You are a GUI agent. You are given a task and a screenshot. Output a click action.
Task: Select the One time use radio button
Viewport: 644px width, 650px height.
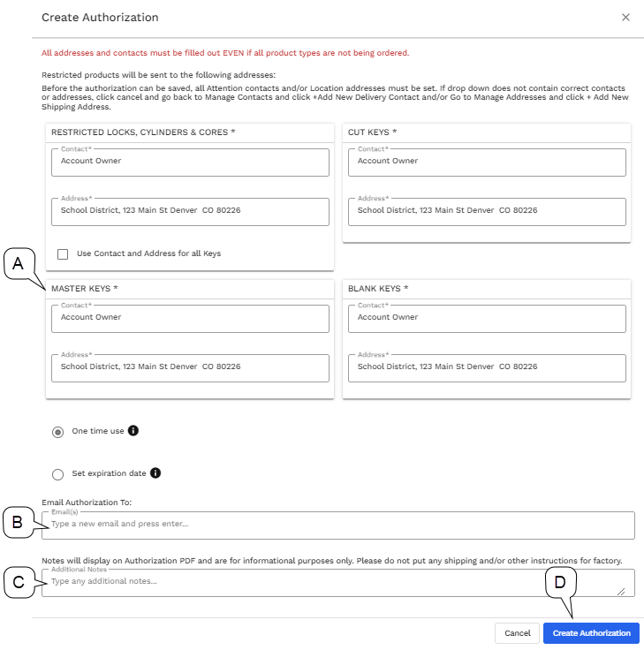58,433
